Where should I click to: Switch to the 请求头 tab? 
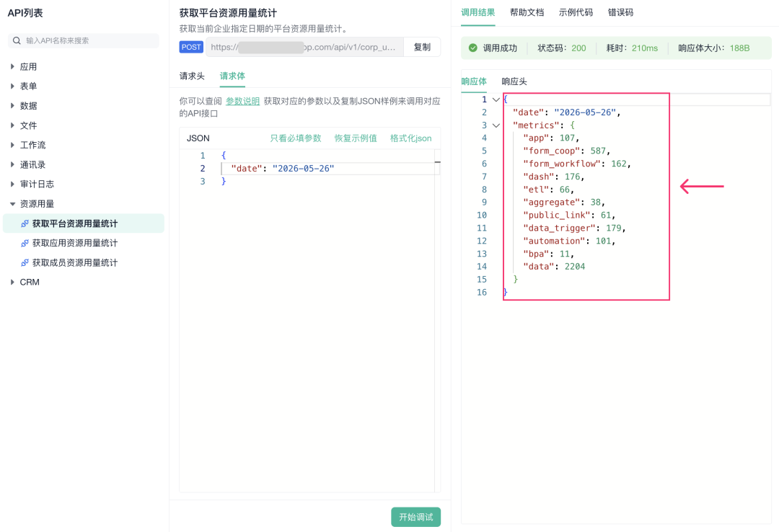192,76
